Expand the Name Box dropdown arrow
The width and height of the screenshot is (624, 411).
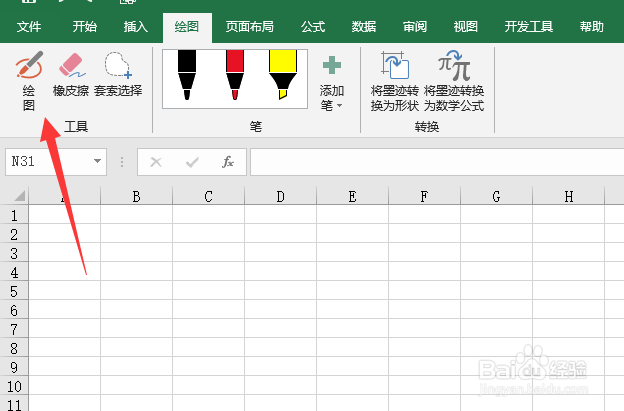point(97,161)
